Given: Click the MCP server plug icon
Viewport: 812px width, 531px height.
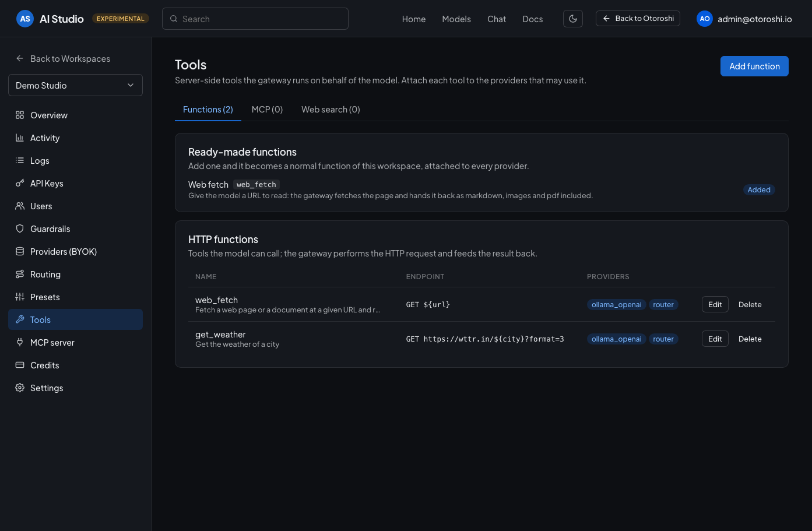Looking at the screenshot, I should point(20,342).
